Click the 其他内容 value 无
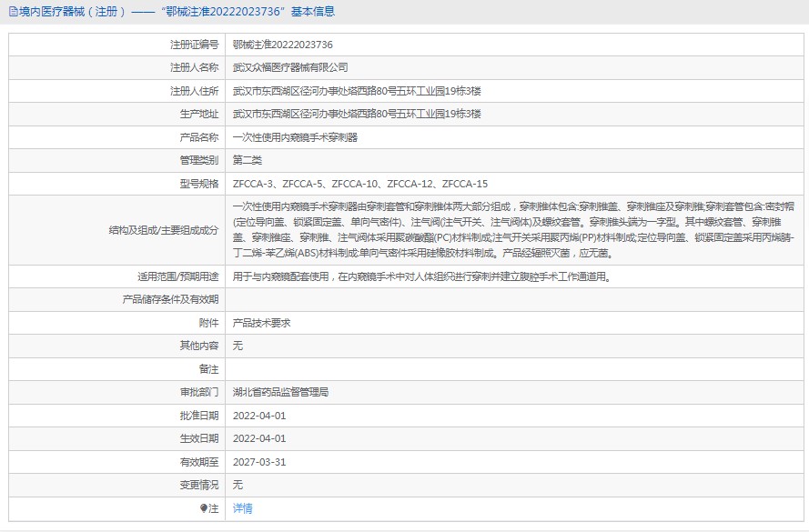The image size is (809, 532). click(238, 346)
